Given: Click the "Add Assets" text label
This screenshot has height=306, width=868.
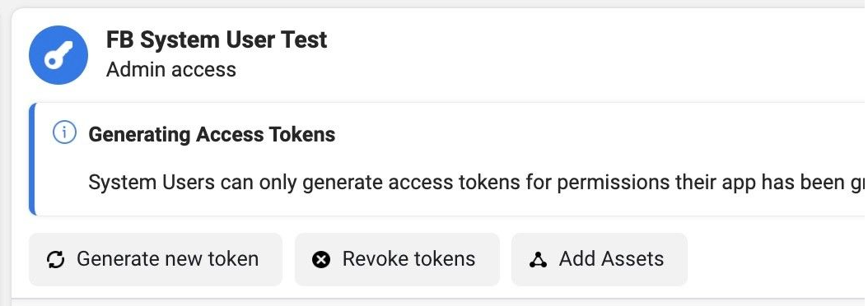Looking at the screenshot, I should pos(612,259).
